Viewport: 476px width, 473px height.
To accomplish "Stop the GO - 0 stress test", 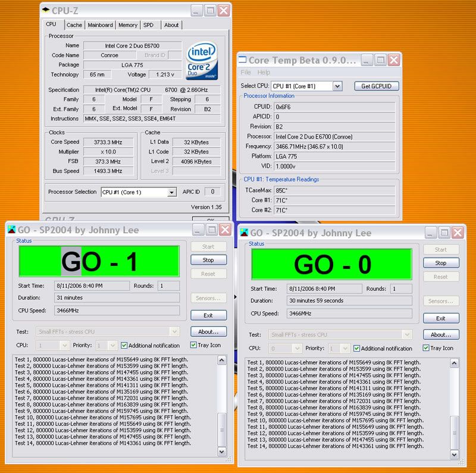I will click(441, 263).
